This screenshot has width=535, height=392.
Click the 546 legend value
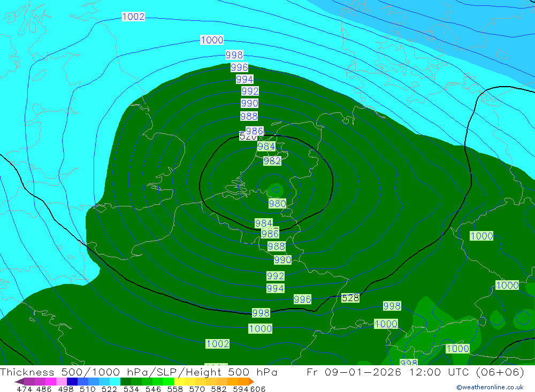[x=153, y=389]
